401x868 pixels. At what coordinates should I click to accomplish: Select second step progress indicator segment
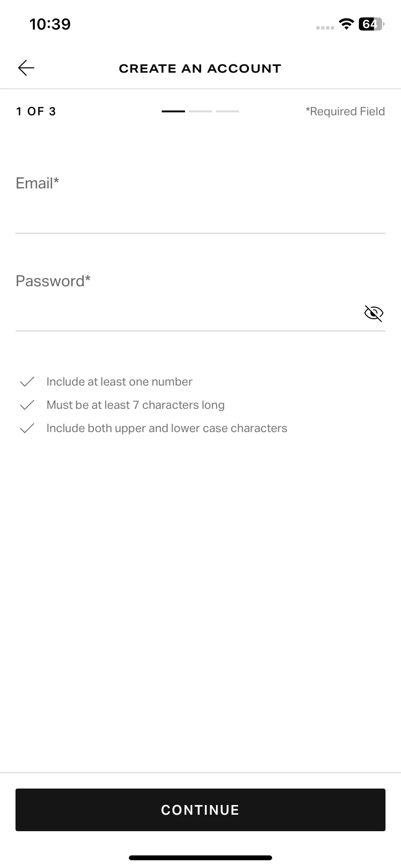click(200, 111)
